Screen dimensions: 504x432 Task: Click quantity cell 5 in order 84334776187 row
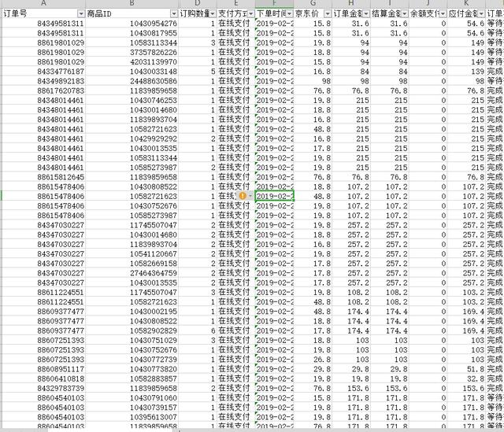click(x=198, y=72)
